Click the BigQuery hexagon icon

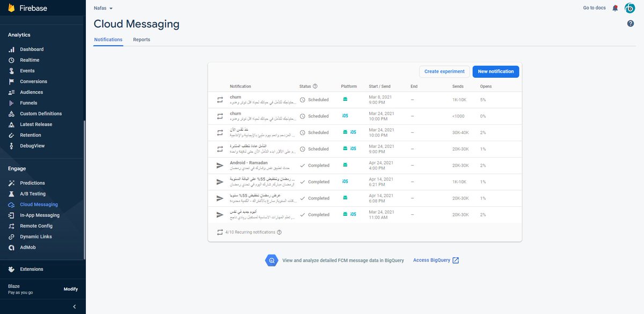click(x=272, y=260)
